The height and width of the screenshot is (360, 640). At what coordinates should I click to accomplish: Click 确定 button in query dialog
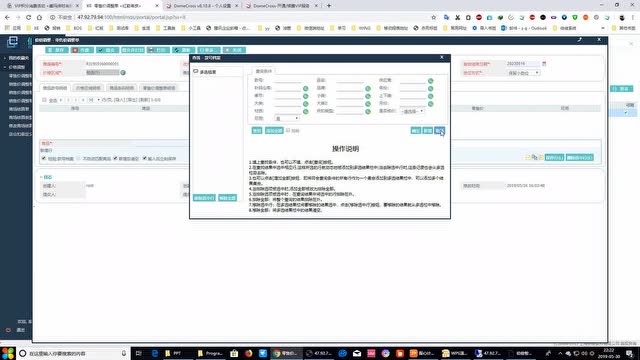(416, 131)
